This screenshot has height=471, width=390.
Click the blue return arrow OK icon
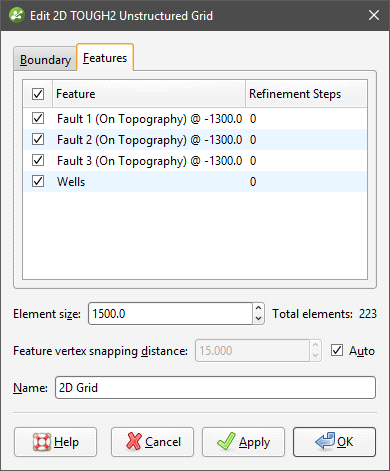tap(325, 441)
